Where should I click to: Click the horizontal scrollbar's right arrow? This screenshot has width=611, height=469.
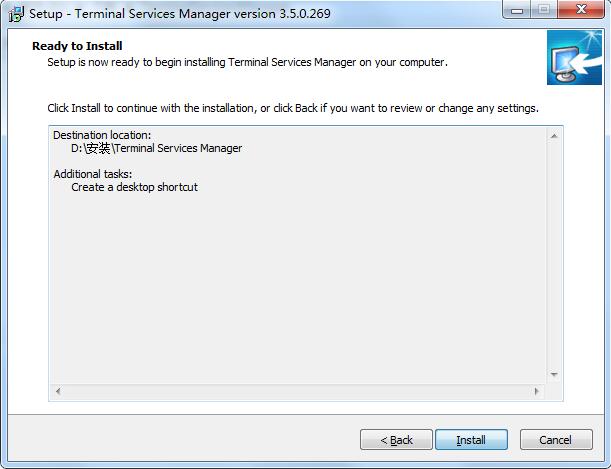[x=539, y=391]
